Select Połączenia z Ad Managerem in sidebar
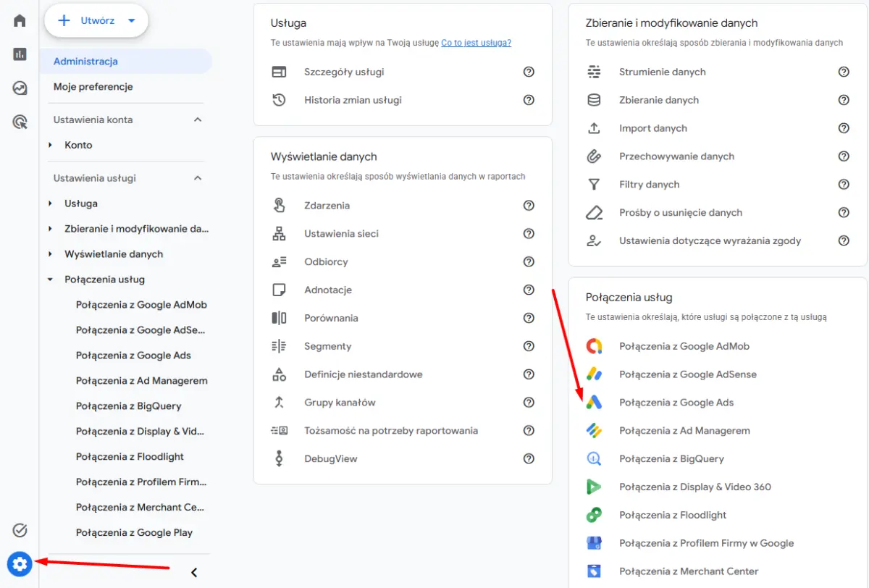Screen dimensions: 869x588 coord(142,381)
